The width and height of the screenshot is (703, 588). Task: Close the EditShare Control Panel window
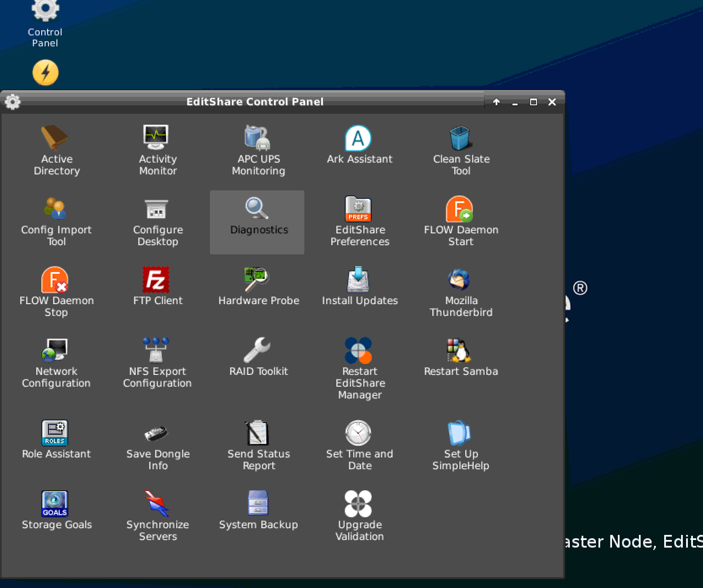click(552, 102)
